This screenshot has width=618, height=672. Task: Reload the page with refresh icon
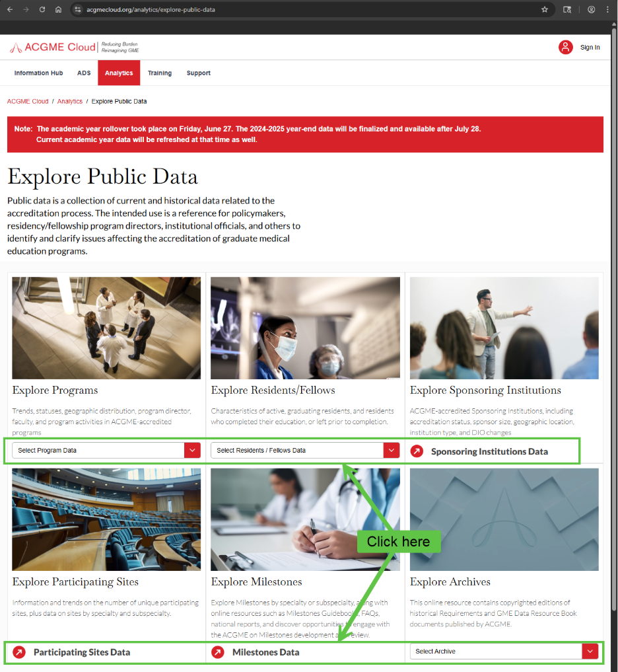point(42,9)
